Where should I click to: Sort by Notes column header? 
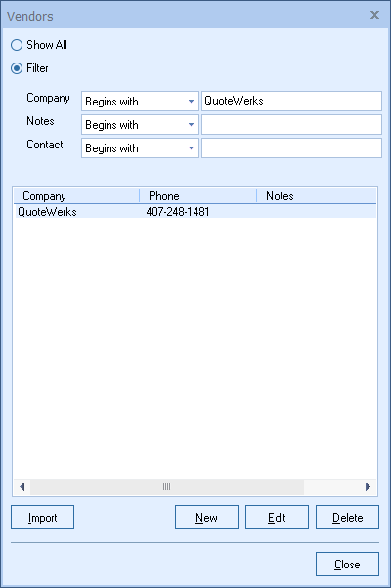coord(317,195)
